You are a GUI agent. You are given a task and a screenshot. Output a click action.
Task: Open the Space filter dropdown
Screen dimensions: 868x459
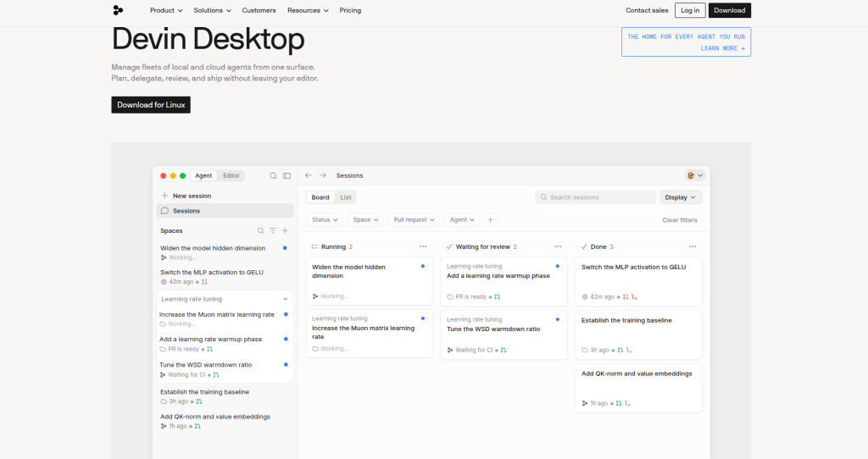[365, 220]
